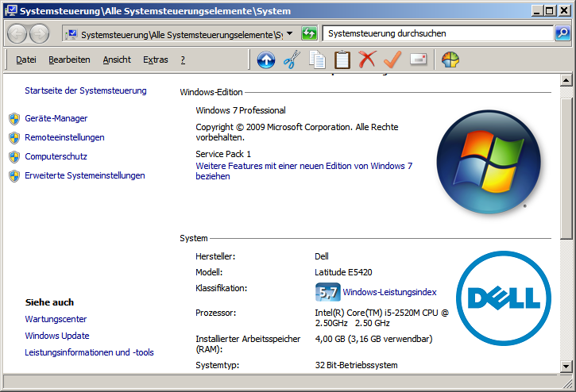Click the shield icon beside Geräte-Manager
The height and width of the screenshot is (392, 576).
14,118
